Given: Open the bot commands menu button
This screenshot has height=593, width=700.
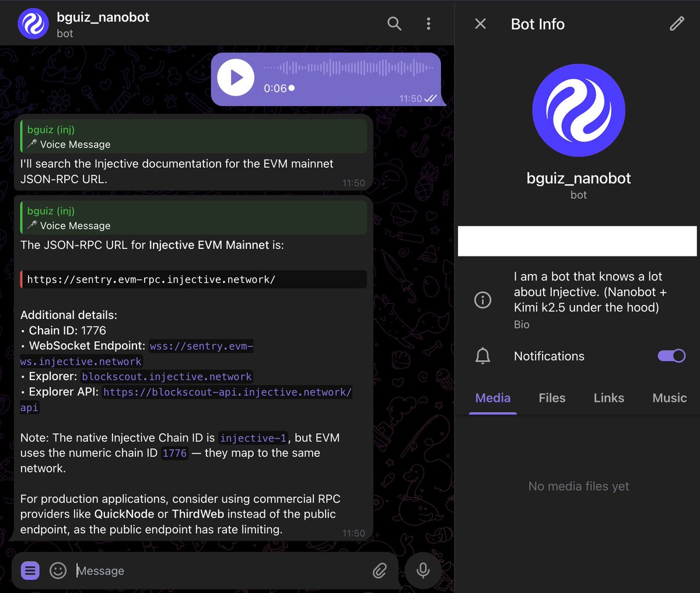Looking at the screenshot, I should point(30,570).
